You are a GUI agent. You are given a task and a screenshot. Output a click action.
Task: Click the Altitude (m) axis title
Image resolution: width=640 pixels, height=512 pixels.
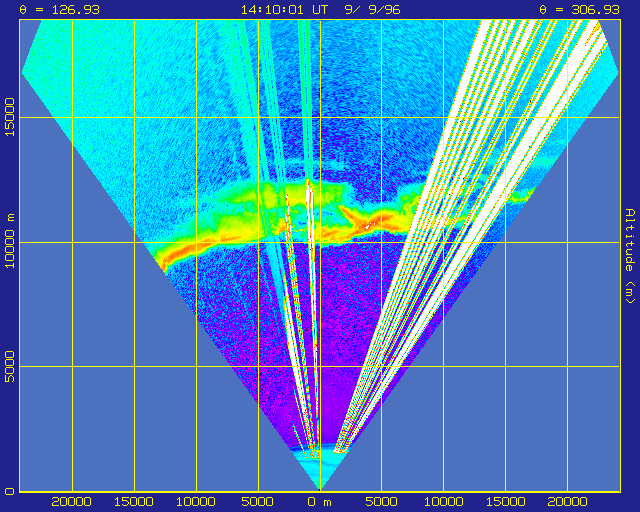[631, 256]
